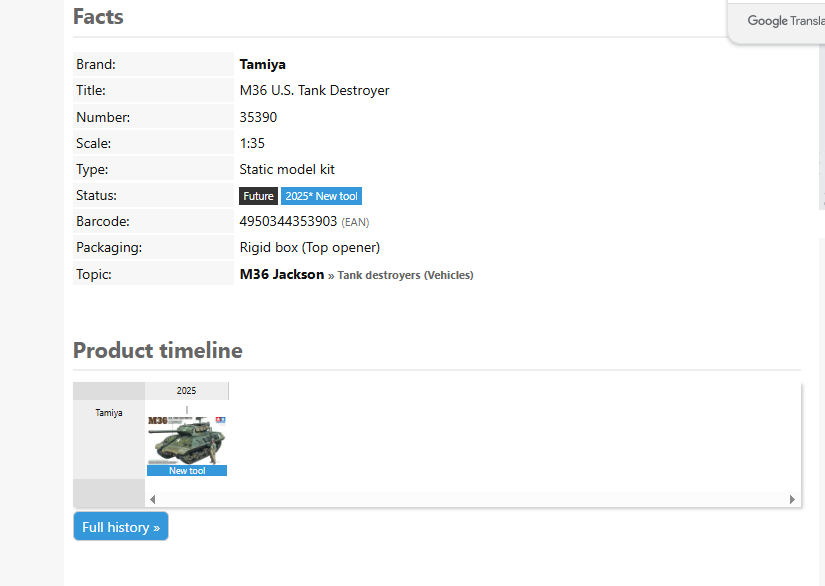This screenshot has width=825, height=586.
Task: Click the Product timeline heading
Action: 158,350
